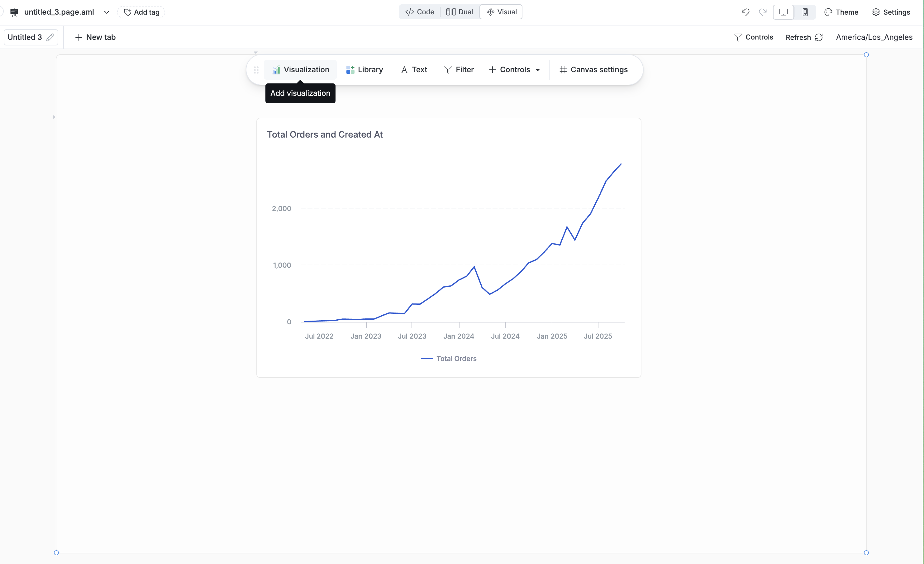Select the Total Orders chart title
The image size is (924, 564).
click(x=325, y=134)
